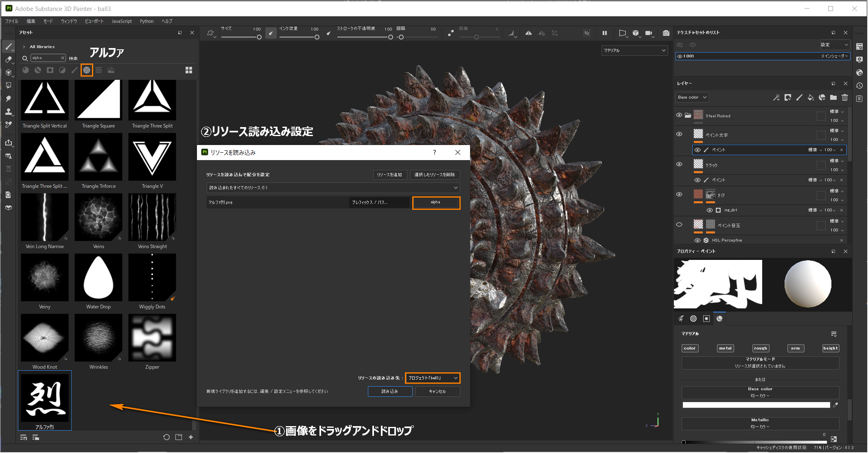Screen dimensions: 868x453
Task: Toggle visibility of クラック layer
Action: [679, 164]
